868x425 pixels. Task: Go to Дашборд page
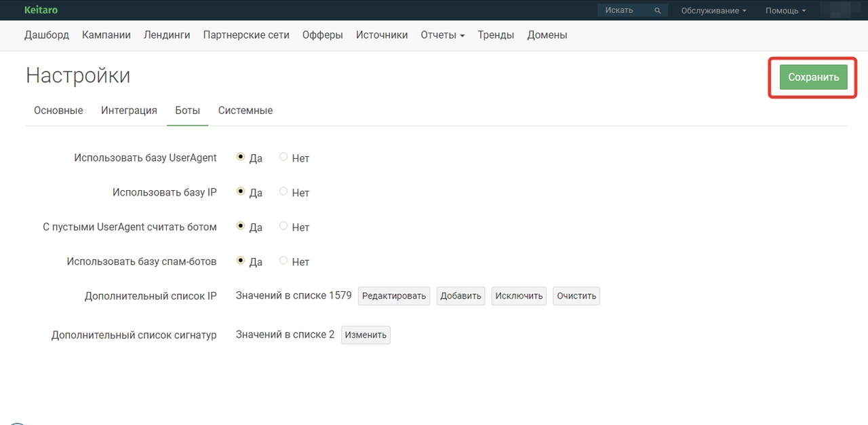tap(47, 35)
